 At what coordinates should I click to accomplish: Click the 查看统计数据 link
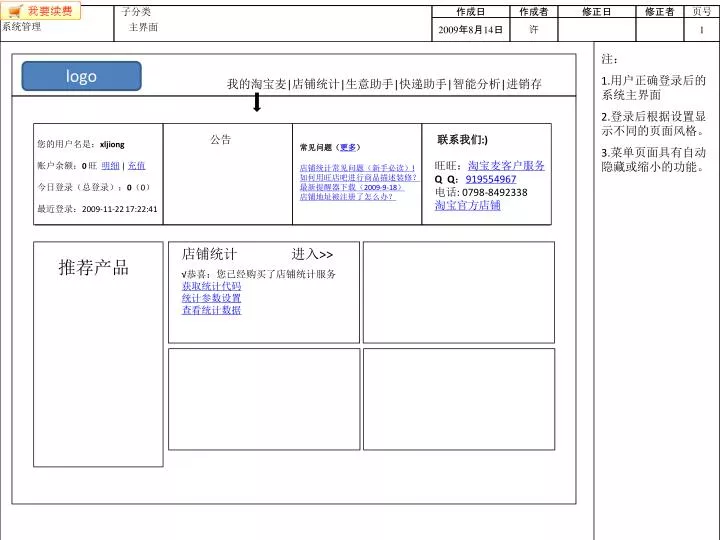(x=211, y=310)
